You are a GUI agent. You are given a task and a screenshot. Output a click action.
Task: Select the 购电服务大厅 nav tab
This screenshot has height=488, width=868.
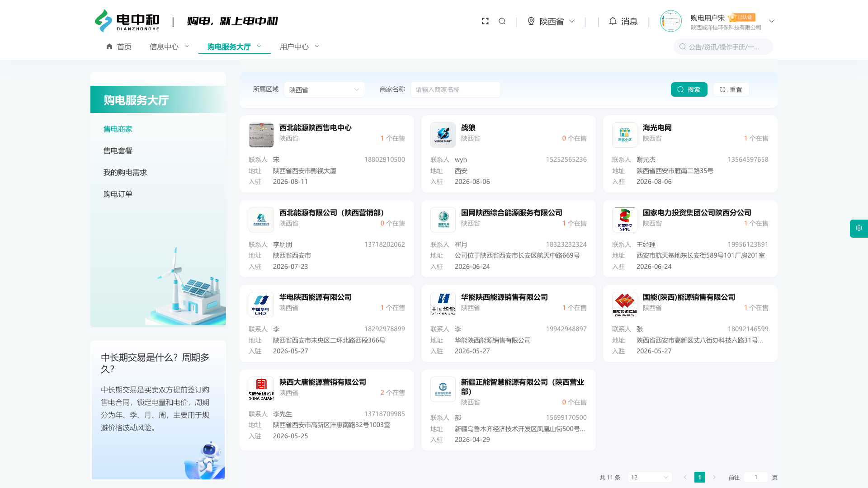point(234,47)
